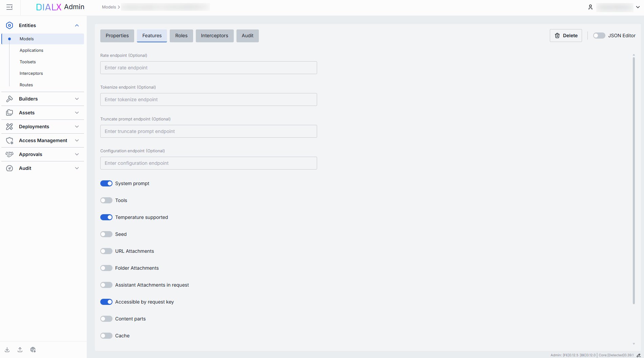Viewport: 644px width, 358px height.
Task: Click the globe settings icon in sidebar footer
Action: [x=33, y=350]
